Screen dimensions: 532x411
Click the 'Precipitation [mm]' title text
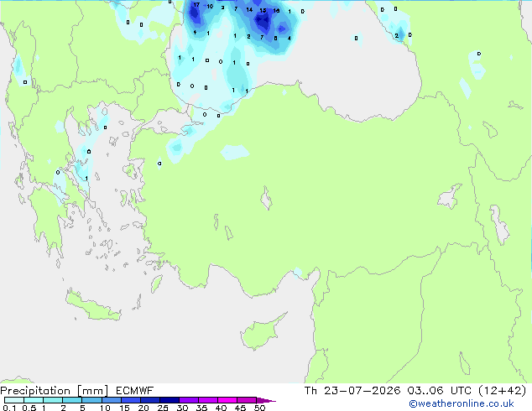coord(55,391)
